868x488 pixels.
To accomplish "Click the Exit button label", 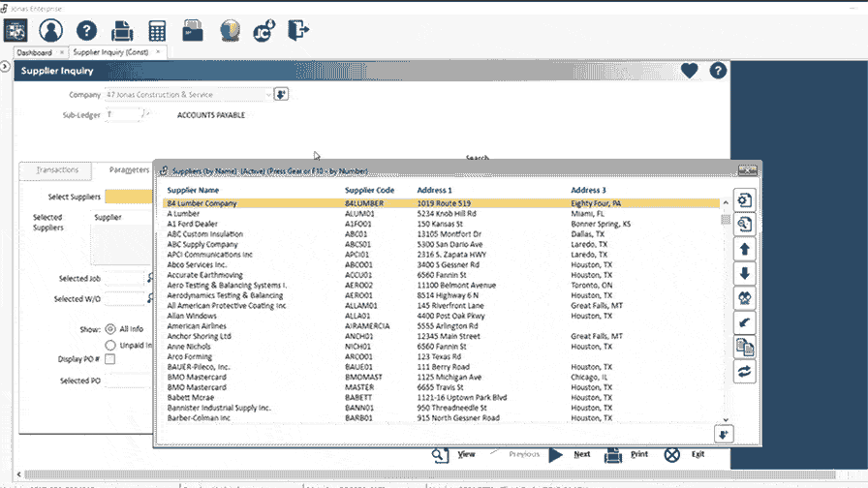I will click(698, 454).
